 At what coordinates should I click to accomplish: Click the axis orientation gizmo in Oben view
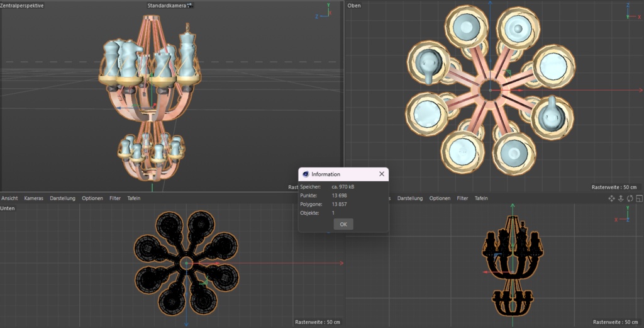point(633,12)
